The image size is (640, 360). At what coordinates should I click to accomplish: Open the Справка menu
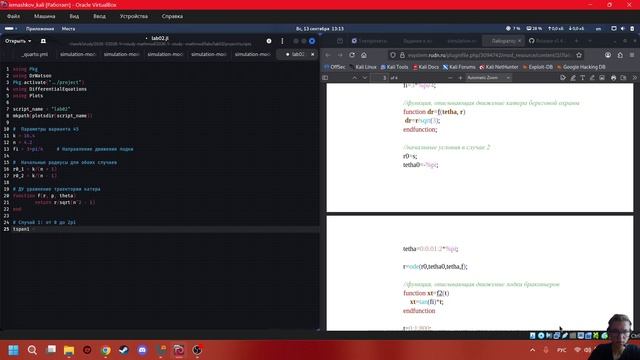pos(172,16)
